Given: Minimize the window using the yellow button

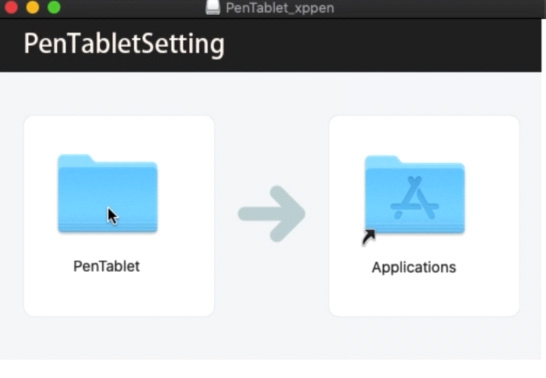Looking at the screenshot, I should pyautogui.click(x=33, y=7).
